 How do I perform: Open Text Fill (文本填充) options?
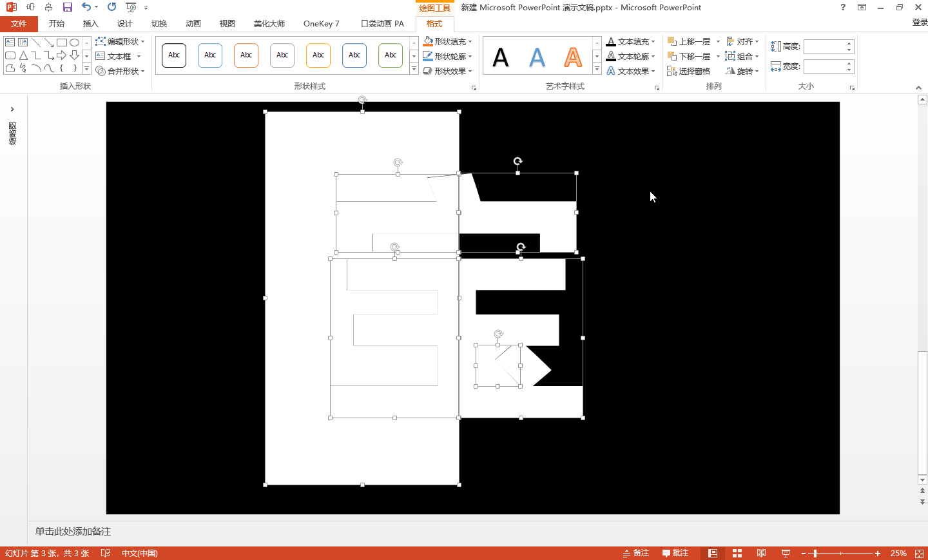click(x=631, y=41)
